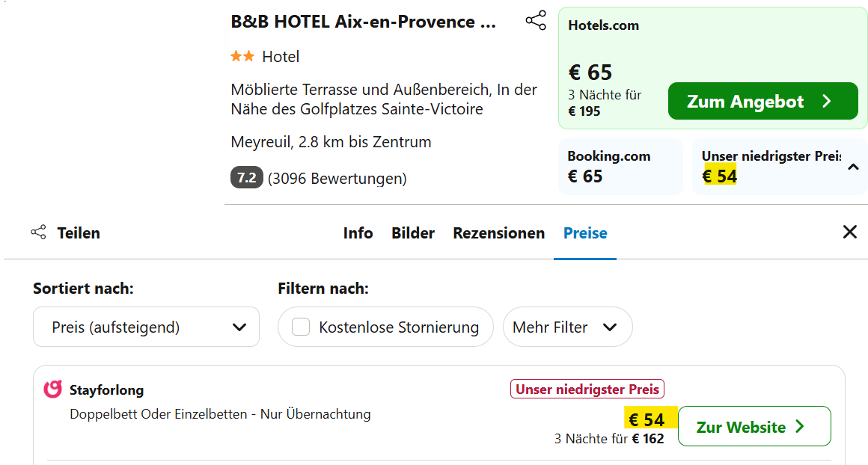Click the 7.2 rating score badge
868x465 pixels.
click(x=246, y=178)
